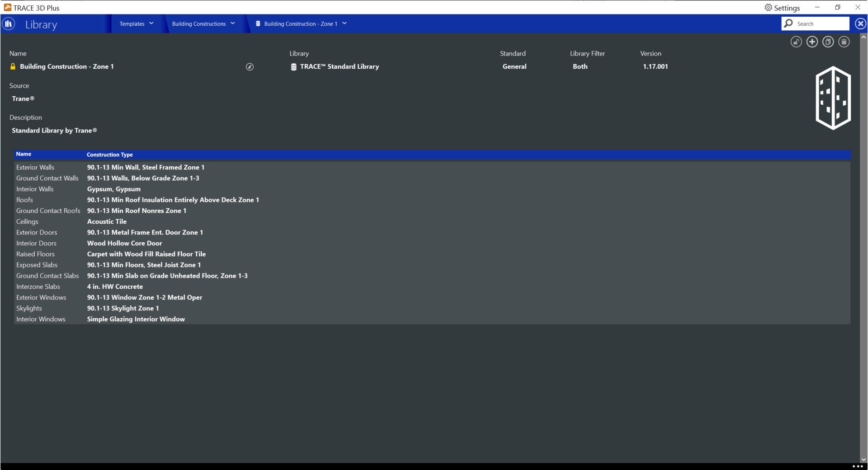Open Settings gear in the title bar

(x=782, y=8)
